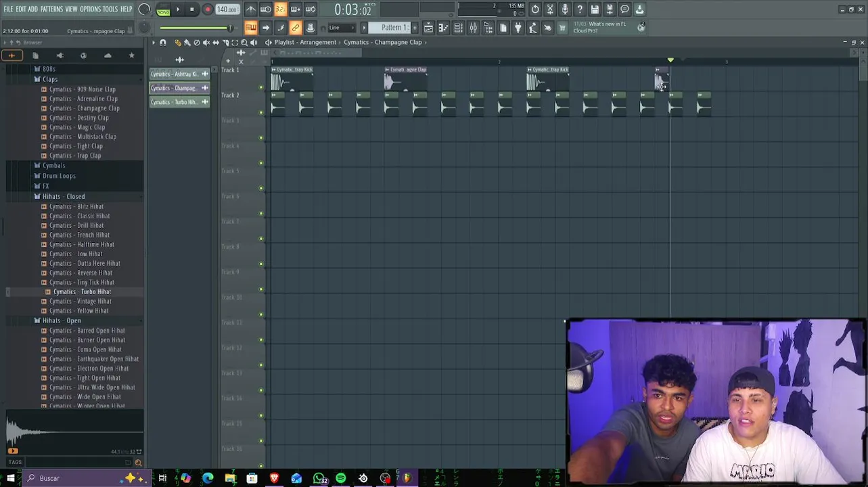
Task: Click the question mark help icon
Action: pyautogui.click(x=580, y=9)
